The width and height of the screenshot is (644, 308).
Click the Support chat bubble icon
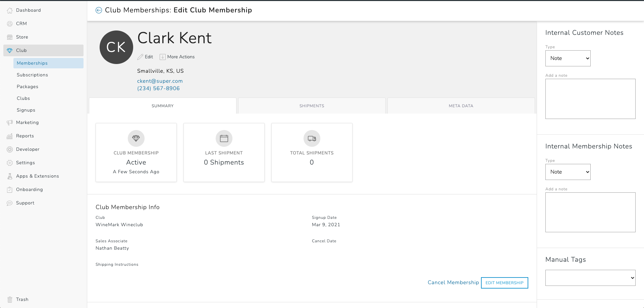click(x=10, y=203)
